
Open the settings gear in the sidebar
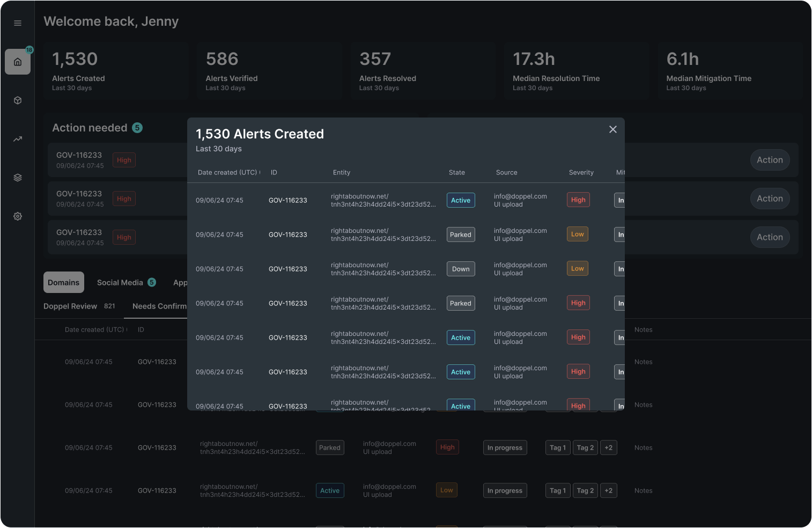[18, 216]
